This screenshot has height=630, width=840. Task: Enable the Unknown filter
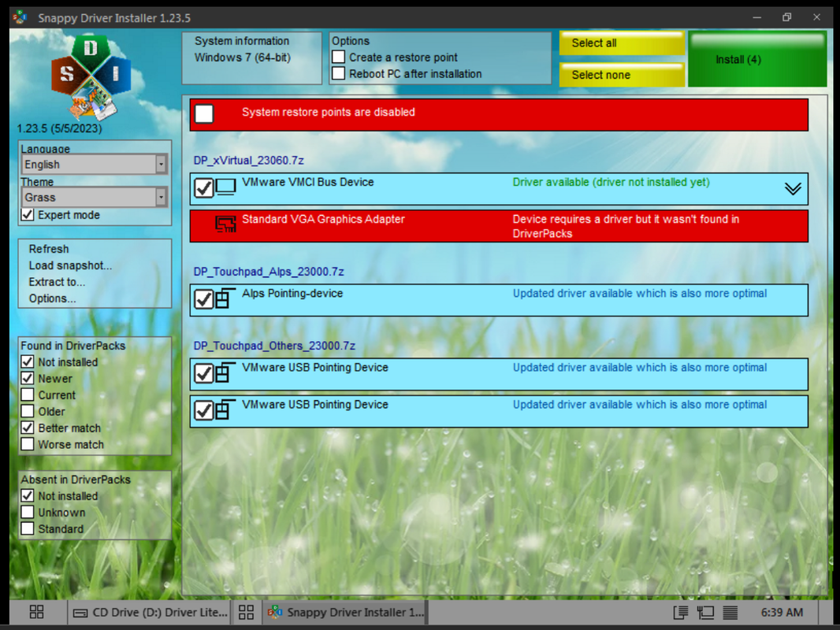(28, 512)
